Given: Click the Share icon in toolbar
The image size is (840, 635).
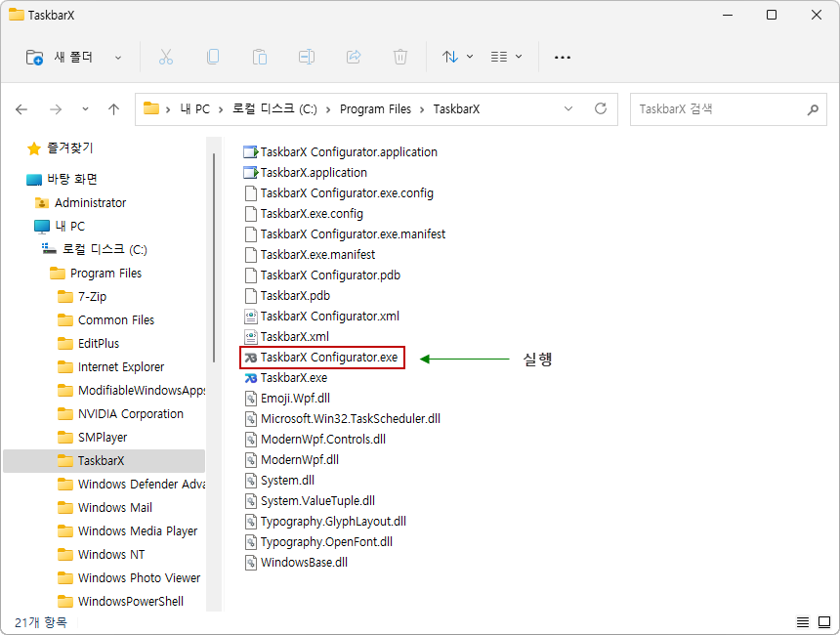Looking at the screenshot, I should pos(354,57).
